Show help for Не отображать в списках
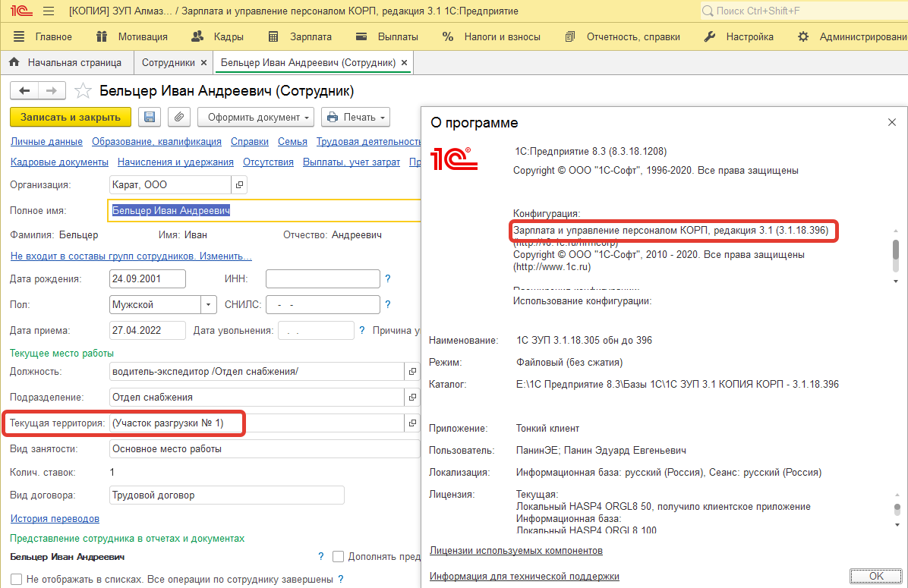Screen dimensions: 908x588 [341, 579]
